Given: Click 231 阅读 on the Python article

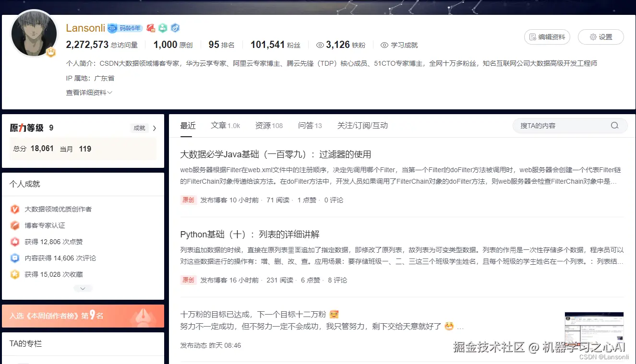Looking at the screenshot, I should point(280,280).
